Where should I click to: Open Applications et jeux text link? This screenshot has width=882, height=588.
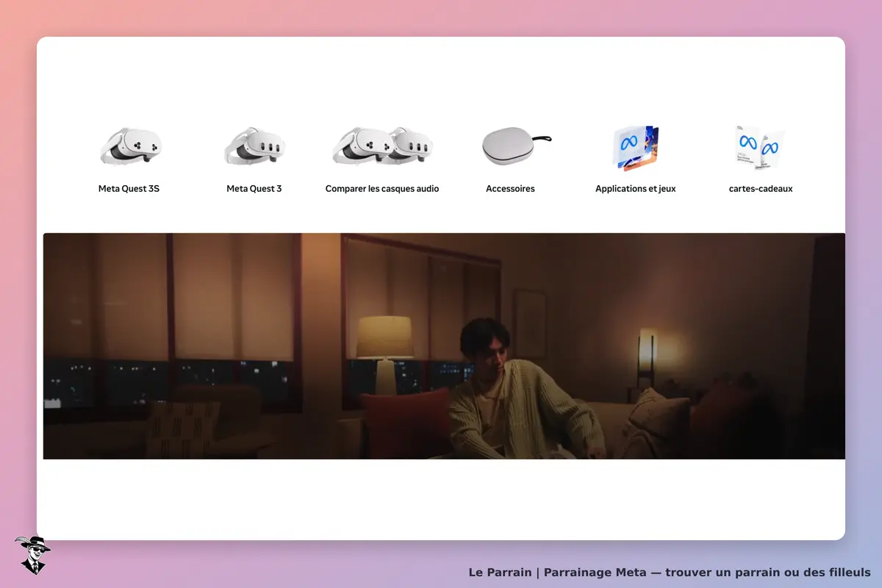[x=636, y=189]
